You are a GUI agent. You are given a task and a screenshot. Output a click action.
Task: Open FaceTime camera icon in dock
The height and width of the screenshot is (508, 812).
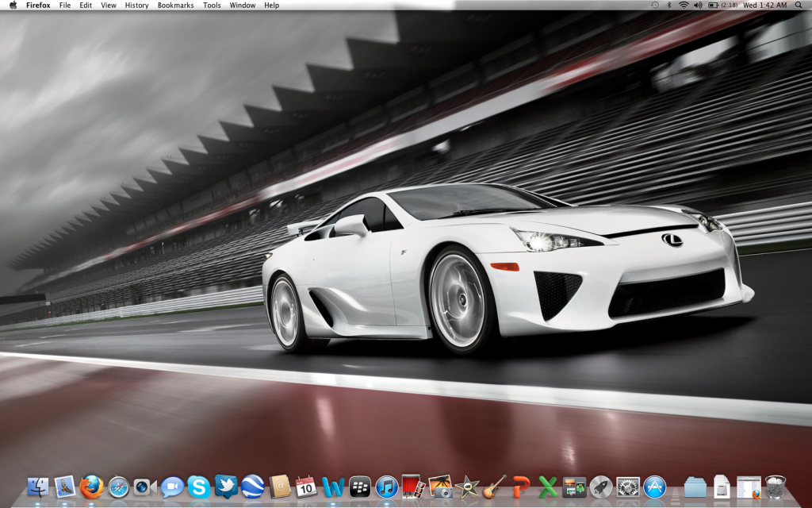coord(145,487)
